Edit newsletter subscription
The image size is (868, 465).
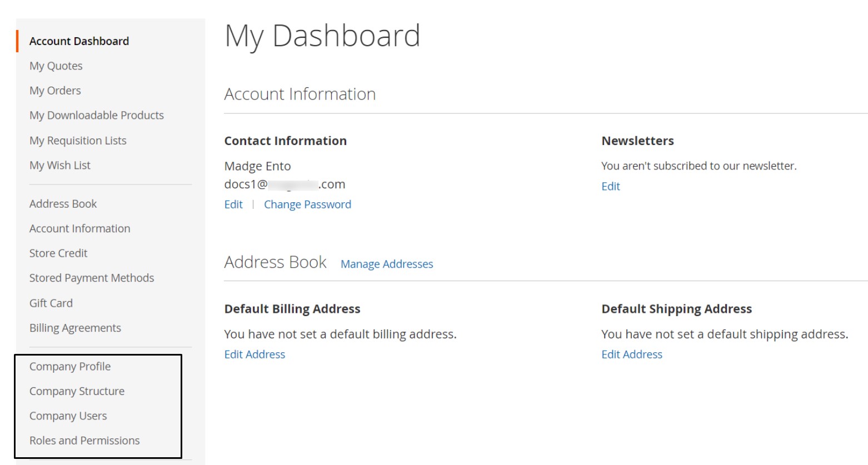click(610, 186)
